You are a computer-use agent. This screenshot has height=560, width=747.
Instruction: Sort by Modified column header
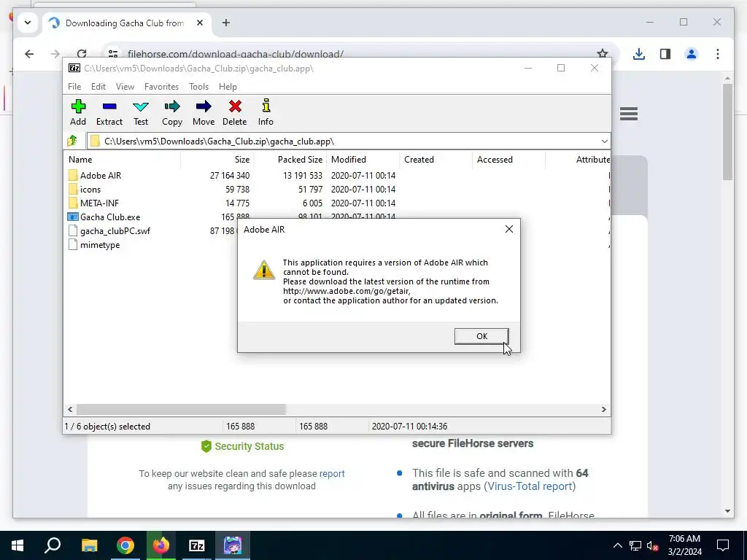click(x=363, y=160)
